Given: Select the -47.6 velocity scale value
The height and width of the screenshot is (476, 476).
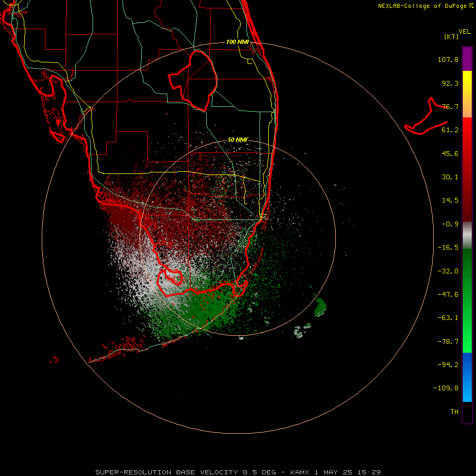Looking at the screenshot, I should click(448, 295).
